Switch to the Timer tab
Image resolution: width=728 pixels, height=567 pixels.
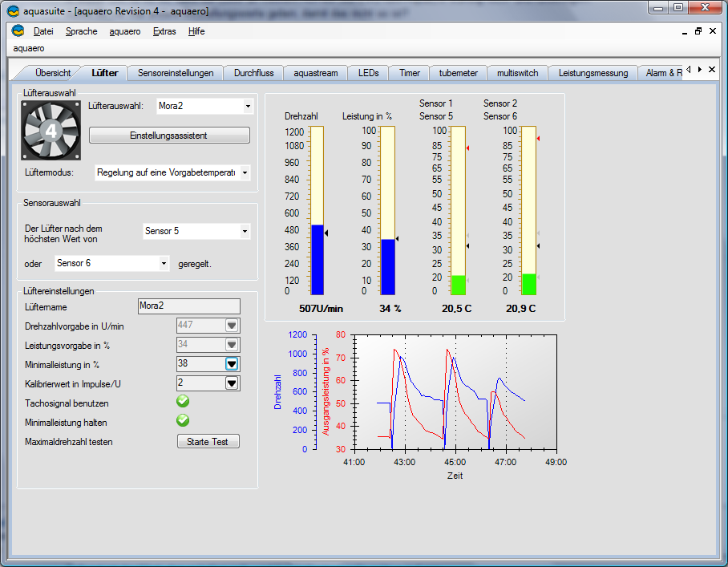click(410, 73)
